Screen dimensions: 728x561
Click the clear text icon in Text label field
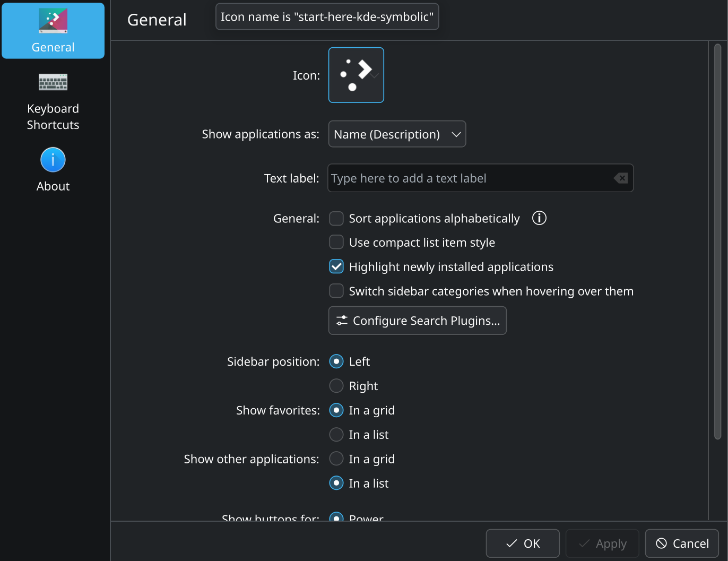point(620,178)
